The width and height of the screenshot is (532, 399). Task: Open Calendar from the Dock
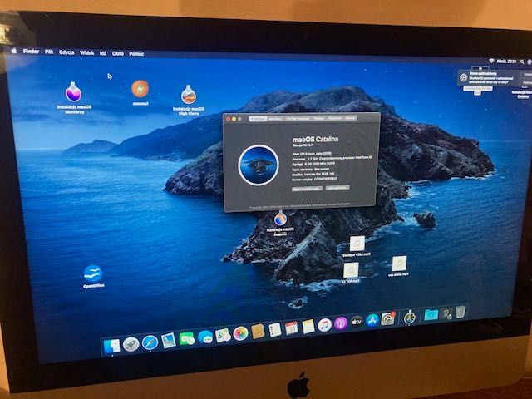tap(292, 328)
